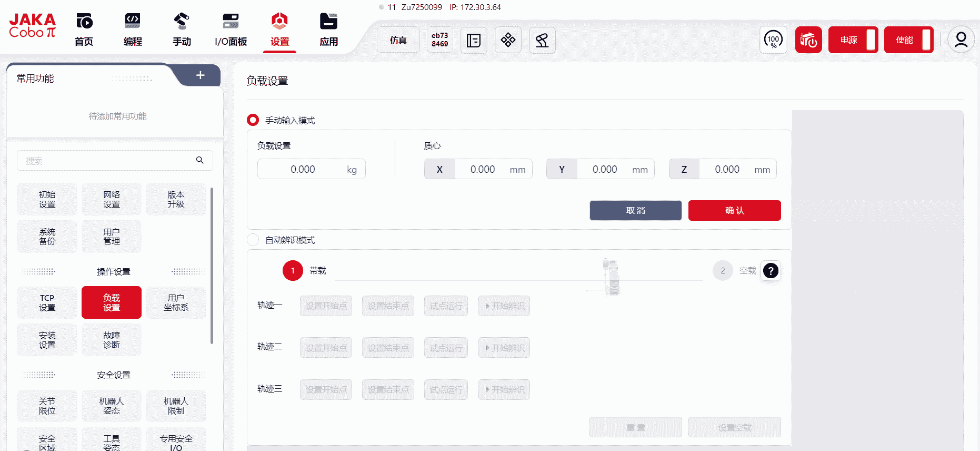Click the robot arm icon in toolbar
980x451 pixels.
542,40
